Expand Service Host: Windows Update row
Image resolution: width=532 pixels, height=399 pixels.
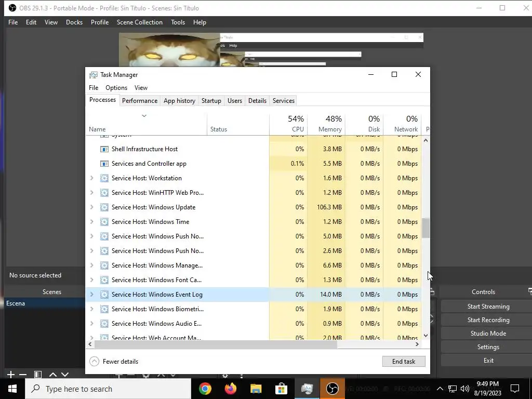click(x=91, y=207)
